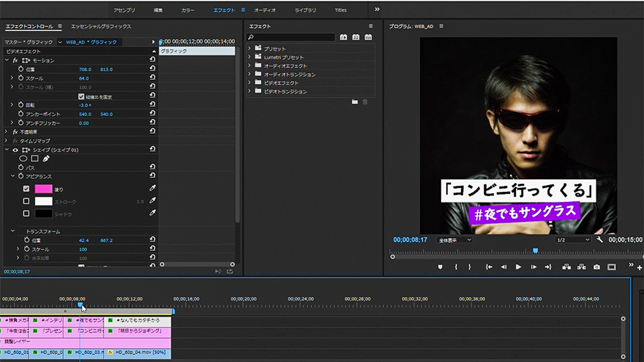This screenshot has height=362, width=644.
Task: Collapse the Motion effect section
Action: pos(7,60)
